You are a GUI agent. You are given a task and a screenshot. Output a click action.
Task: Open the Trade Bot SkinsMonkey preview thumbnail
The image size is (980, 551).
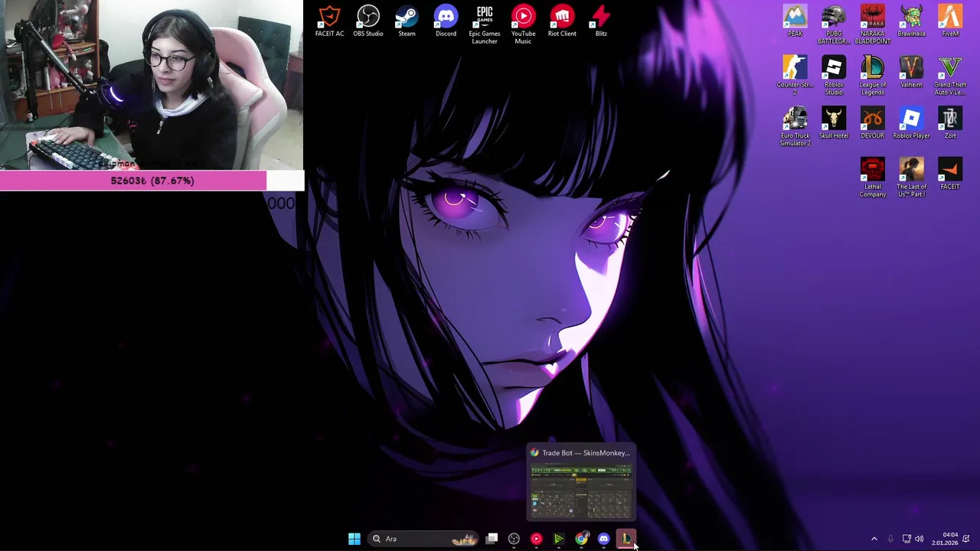[581, 482]
